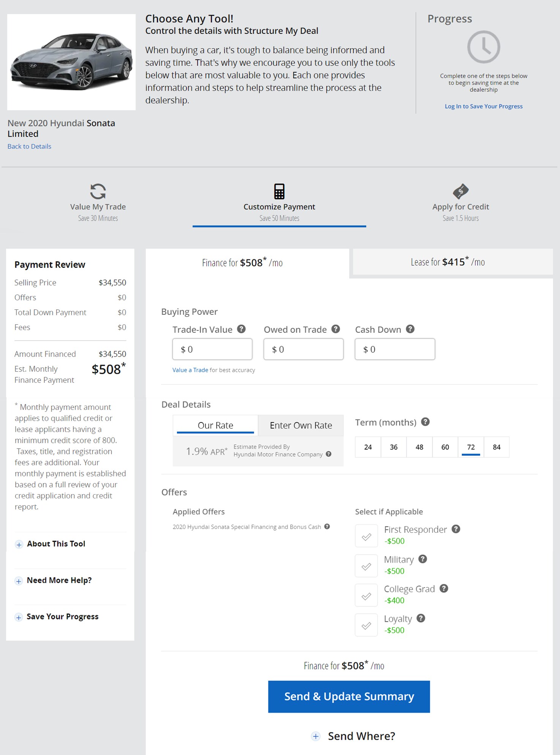Image resolution: width=560 pixels, height=755 pixels.
Task: Click Send & Update Summary button
Action: [349, 696]
